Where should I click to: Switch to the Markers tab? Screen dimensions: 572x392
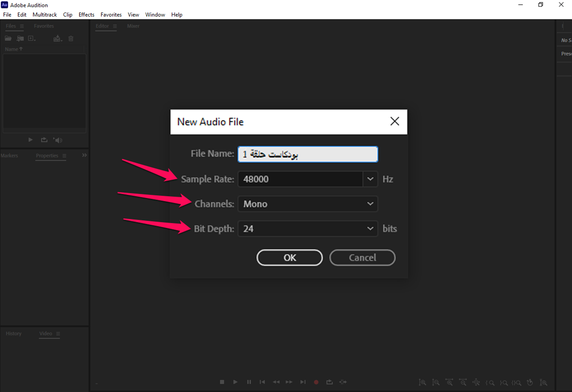click(9, 156)
